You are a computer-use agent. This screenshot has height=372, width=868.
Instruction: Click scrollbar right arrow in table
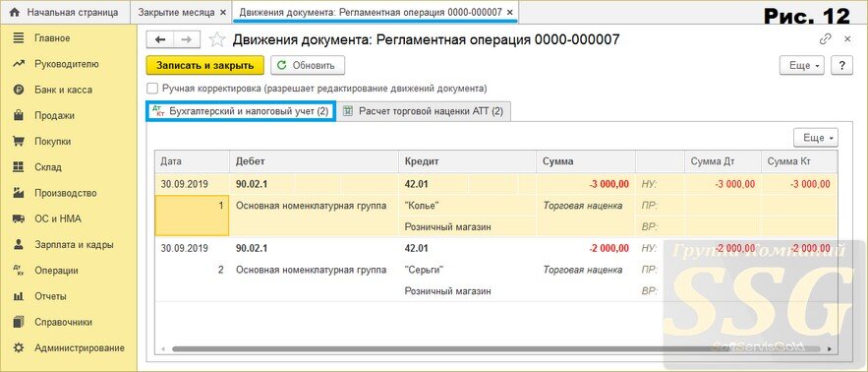coord(830,349)
